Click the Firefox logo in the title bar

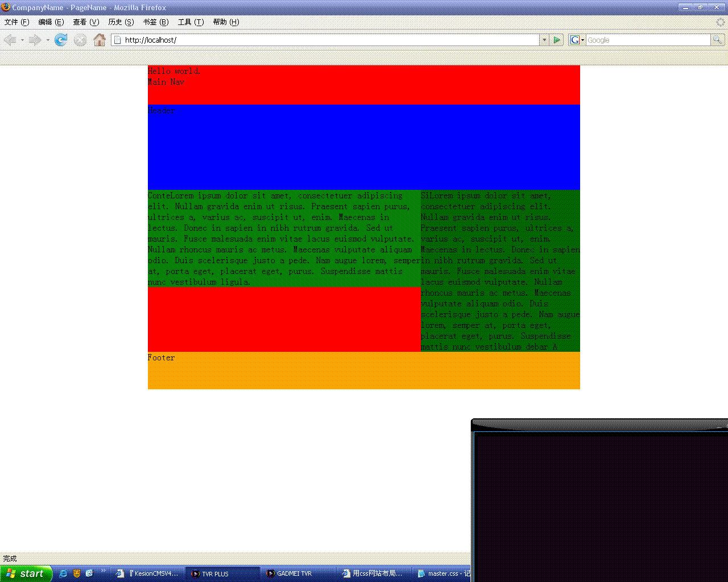(6, 7)
